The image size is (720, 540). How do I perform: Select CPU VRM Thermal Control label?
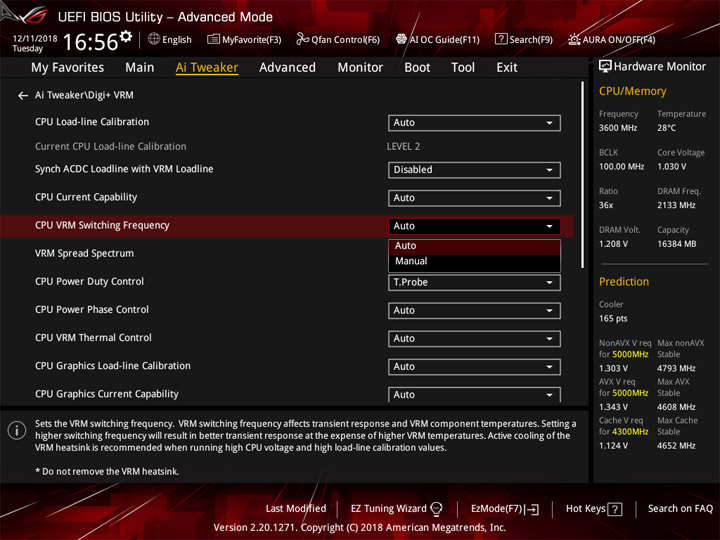93,338
